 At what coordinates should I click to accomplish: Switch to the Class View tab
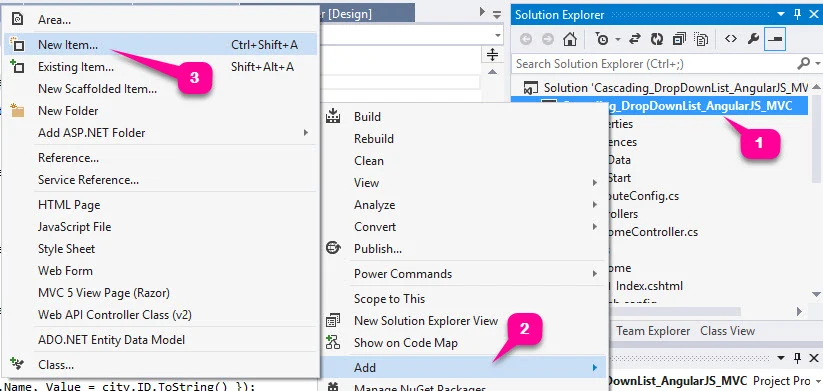click(727, 331)
